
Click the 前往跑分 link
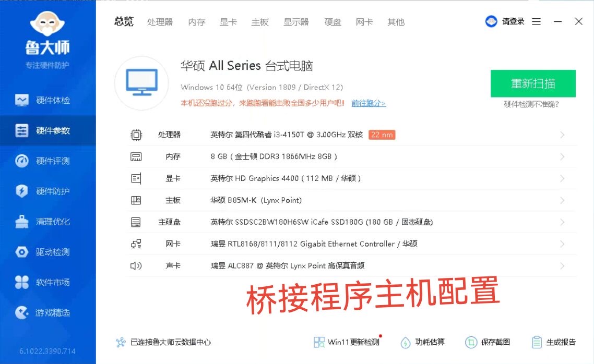pyautogui.click(x=368, y=103)
